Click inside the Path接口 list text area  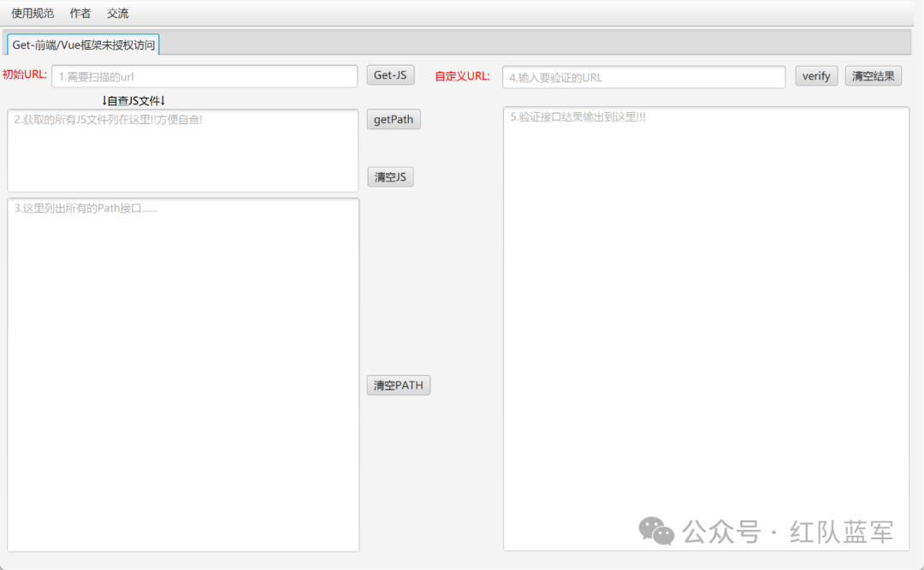tap(182, 375)
